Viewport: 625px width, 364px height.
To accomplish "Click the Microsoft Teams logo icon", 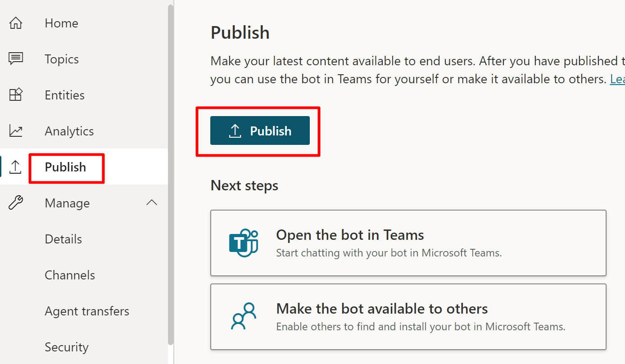I will coord(244,243).
